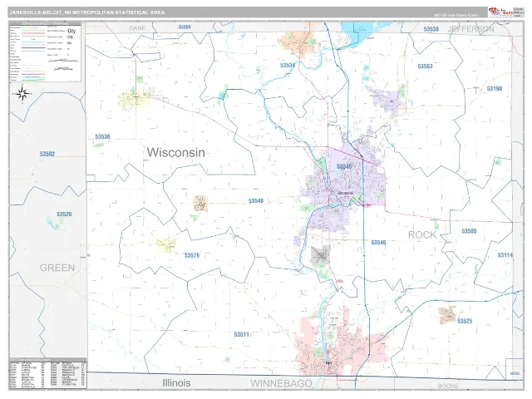Select ZIP code 53548 label
The width and height of the screenshot is (532, 399).
click(256, 201)
